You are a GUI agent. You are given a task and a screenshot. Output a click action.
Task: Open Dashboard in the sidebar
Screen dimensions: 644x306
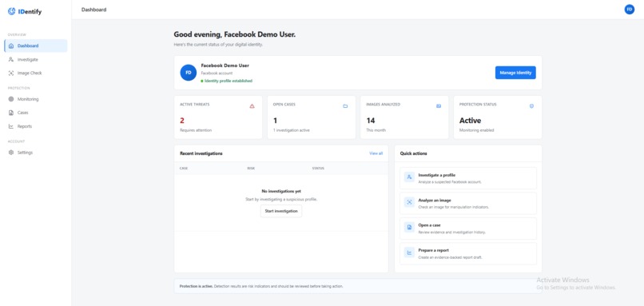tap(36, 46)
